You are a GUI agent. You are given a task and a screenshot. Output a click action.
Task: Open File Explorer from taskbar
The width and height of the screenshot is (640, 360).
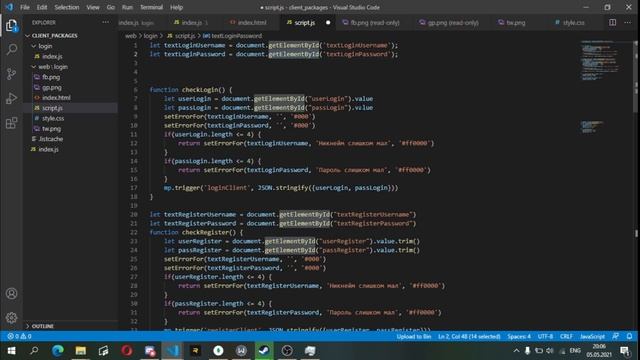tap(80, 351)
